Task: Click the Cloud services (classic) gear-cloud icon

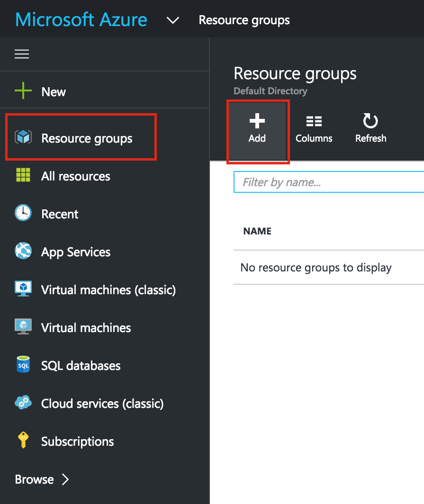Action: click(x=23, y=402)
